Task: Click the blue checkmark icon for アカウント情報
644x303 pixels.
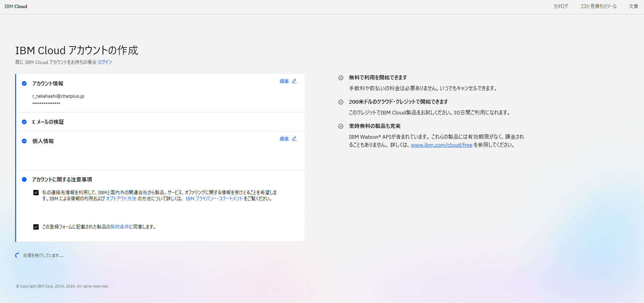Action: point(24,83)
